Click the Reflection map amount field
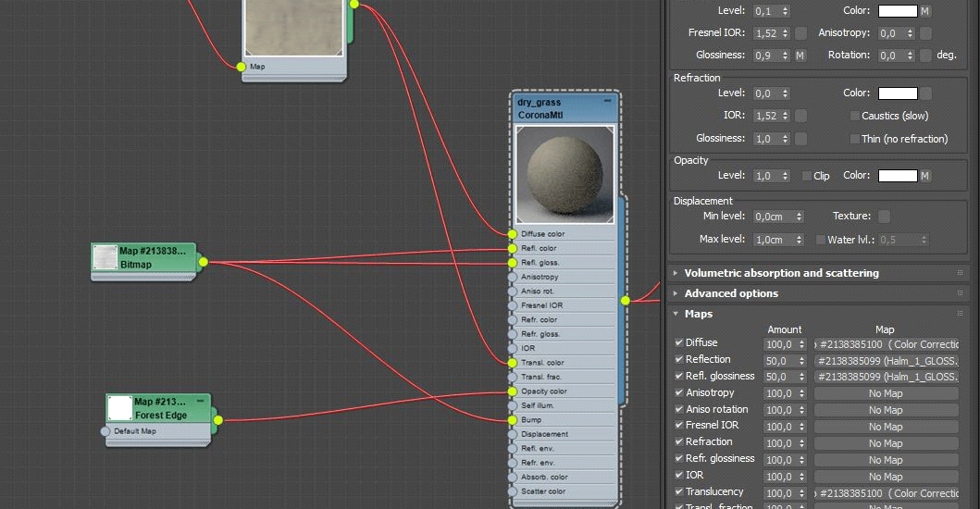The width and height of the screenshot is (980, 509). click(x=780, y=361)
